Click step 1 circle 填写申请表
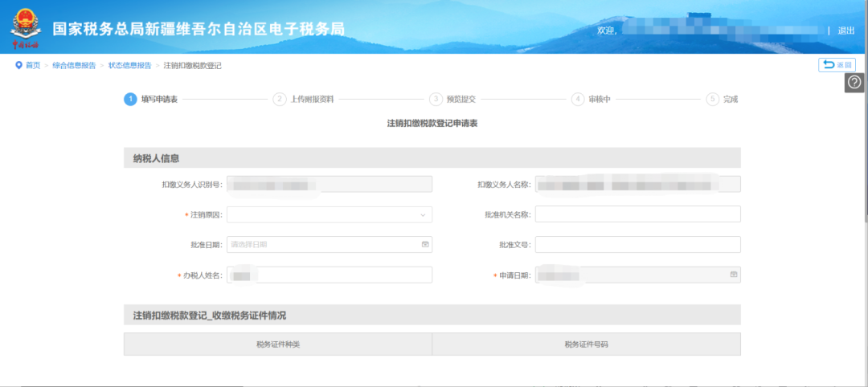 [130, 100]
